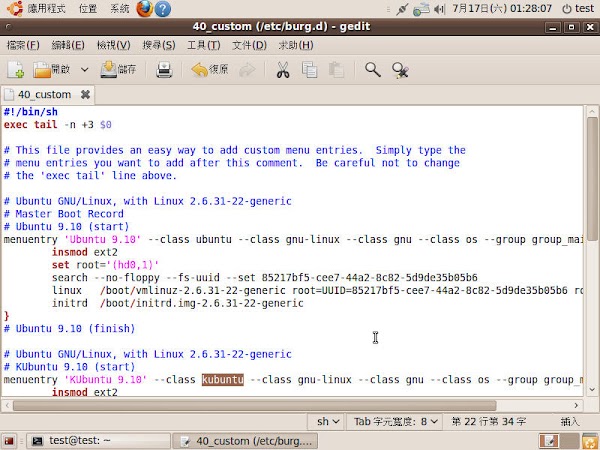Open the clock showing 01:28:07
This screenshot has height=450, width=600.
pos(502,8)
